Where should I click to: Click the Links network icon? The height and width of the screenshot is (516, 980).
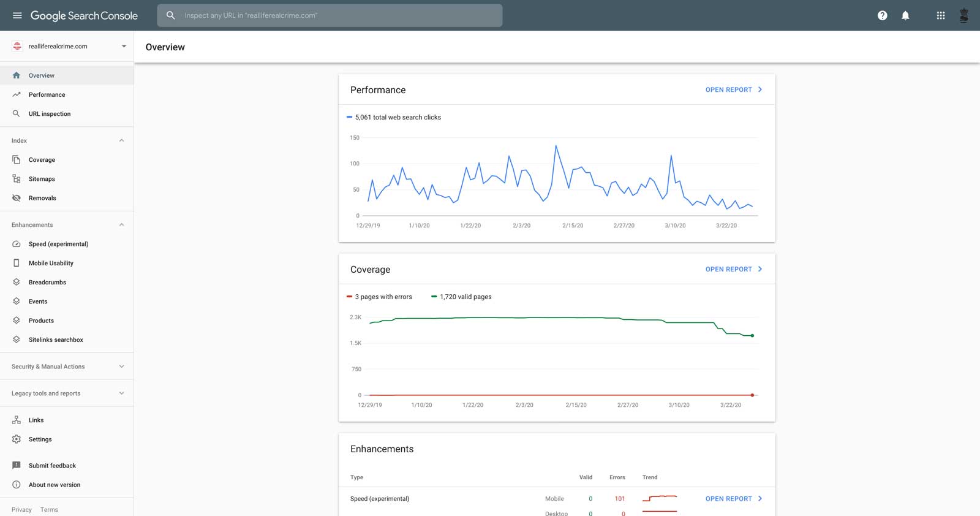(x=17, y=420)
